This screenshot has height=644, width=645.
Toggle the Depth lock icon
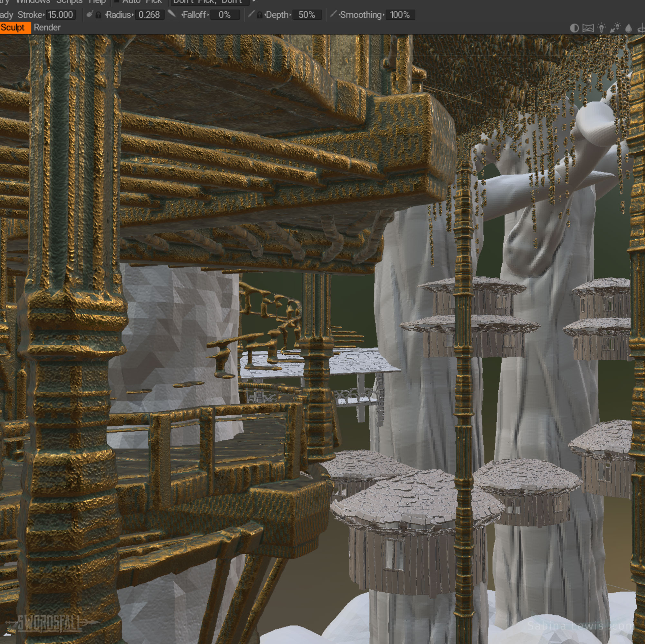(x=260, y=15)
